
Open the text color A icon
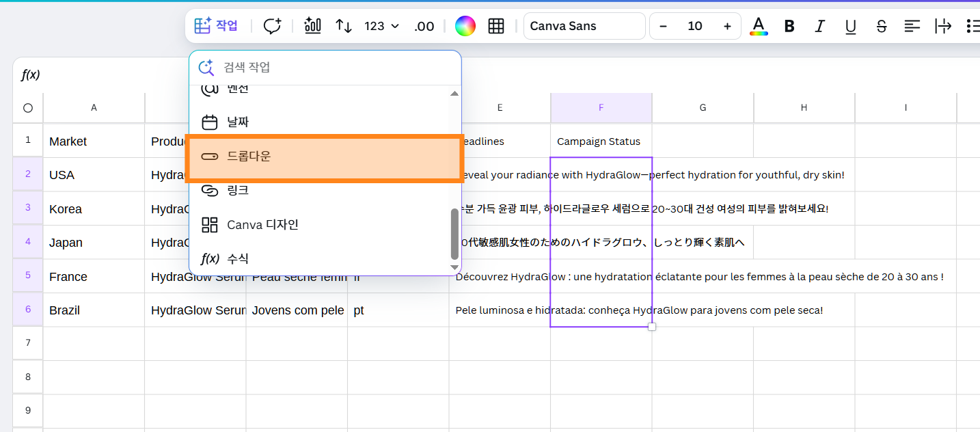coord(759,26)
